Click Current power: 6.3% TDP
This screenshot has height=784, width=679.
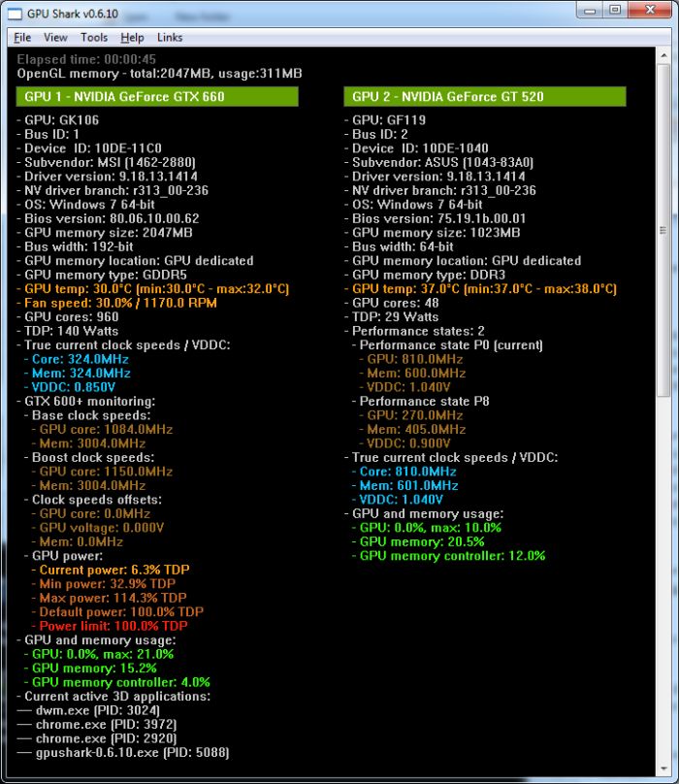111,570
